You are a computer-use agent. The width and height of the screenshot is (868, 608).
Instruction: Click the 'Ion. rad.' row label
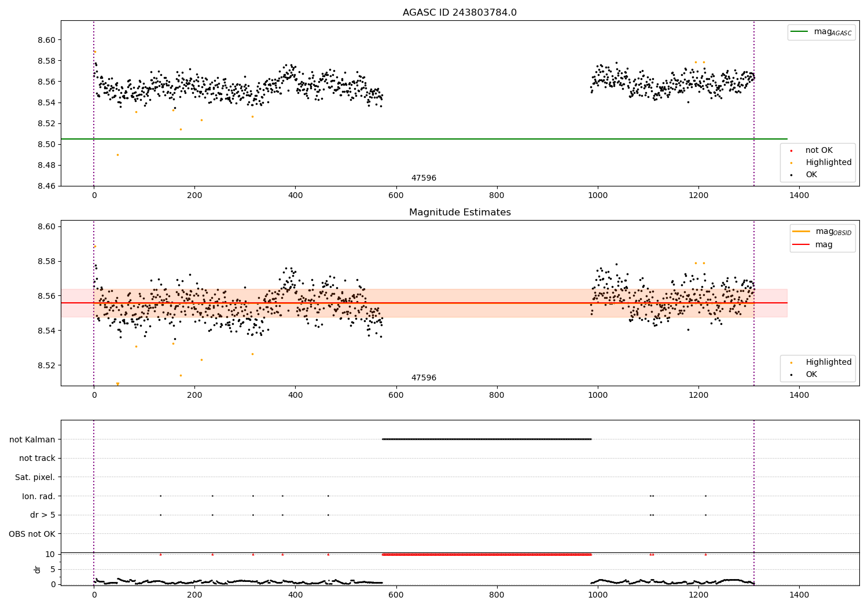click(39, 496)
